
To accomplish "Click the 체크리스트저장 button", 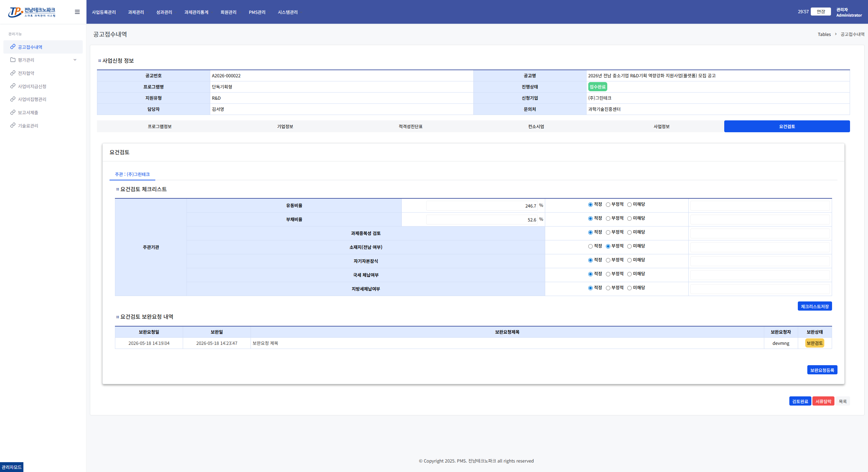I will click(x=815, y=306).
